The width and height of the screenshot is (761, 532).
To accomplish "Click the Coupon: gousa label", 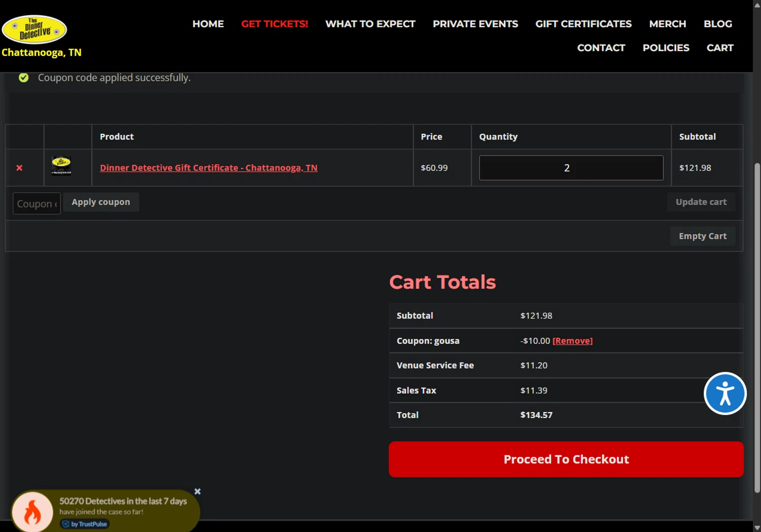I will [x=428, y=341].
